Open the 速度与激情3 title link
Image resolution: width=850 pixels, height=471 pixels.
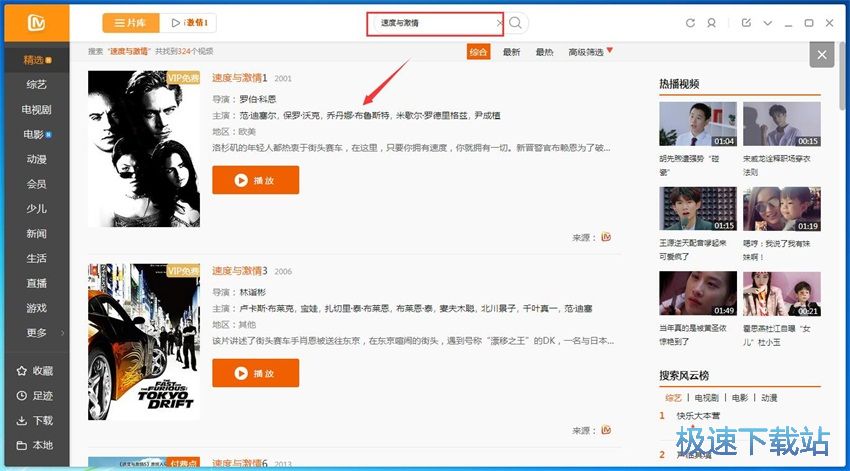click(x=240, y=271)
